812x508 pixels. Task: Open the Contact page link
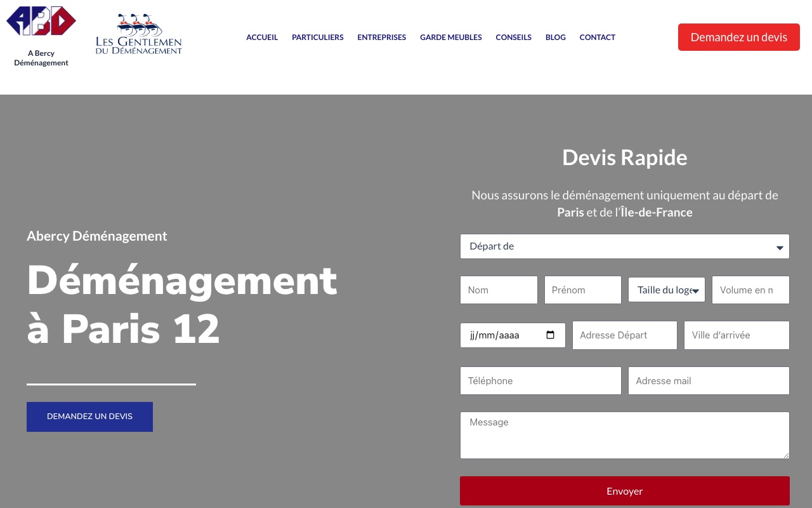[x=598, y=37]
